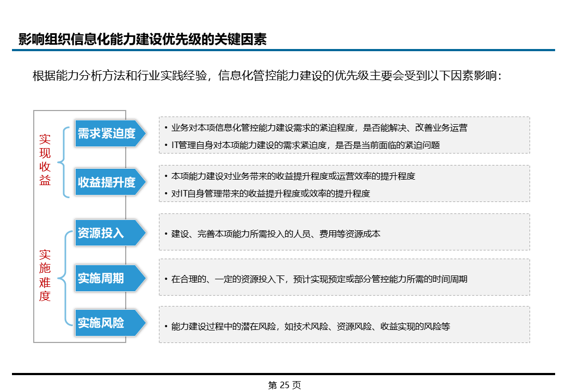Click the slide title 影响组织信息化能力建设优先级的关键因素

click(142, 39)
